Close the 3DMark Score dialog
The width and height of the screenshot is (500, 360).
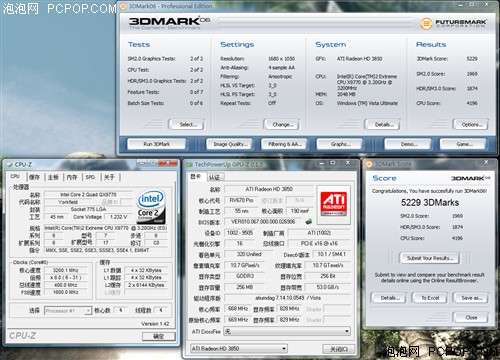pyautogui.click(x=471, y=317)
